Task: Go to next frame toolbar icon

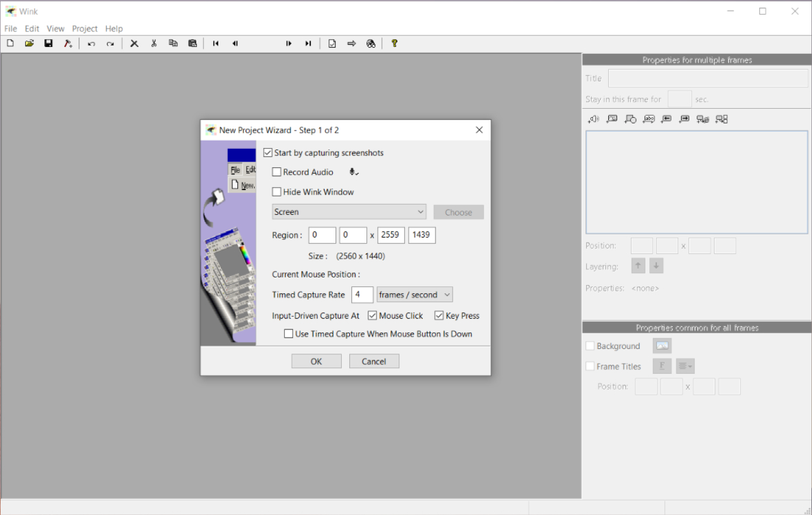Action: [289, 44]
